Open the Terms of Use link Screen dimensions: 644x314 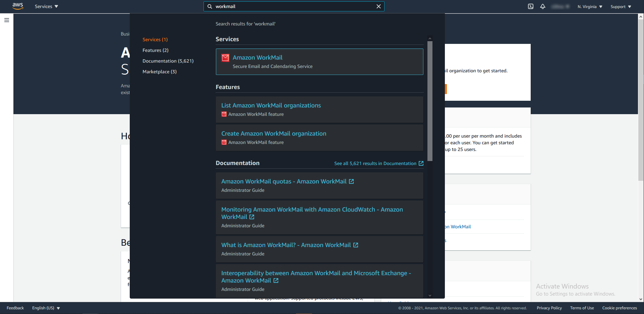pos(582,308)
